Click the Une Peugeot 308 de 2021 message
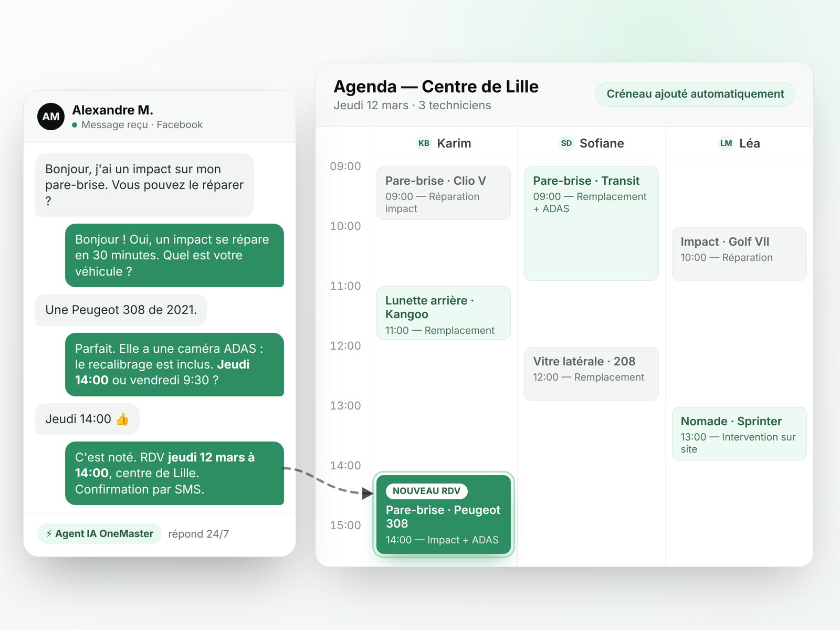 tap(121, 310)
